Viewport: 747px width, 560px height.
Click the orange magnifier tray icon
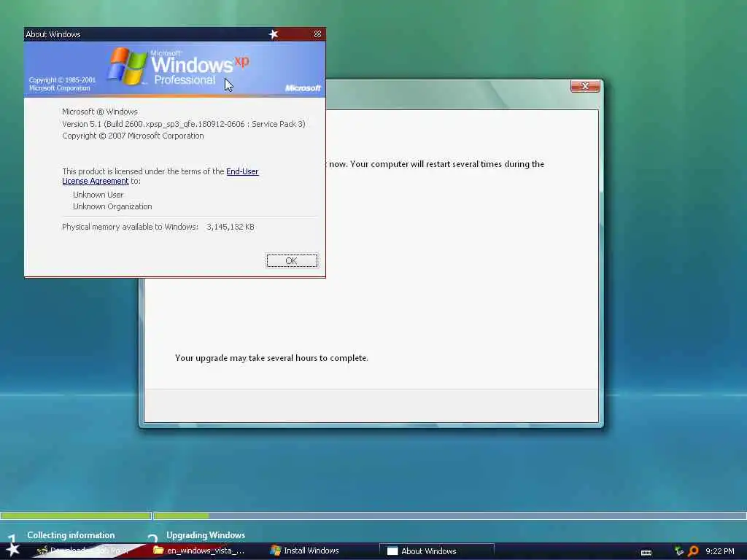pos(693,551)
